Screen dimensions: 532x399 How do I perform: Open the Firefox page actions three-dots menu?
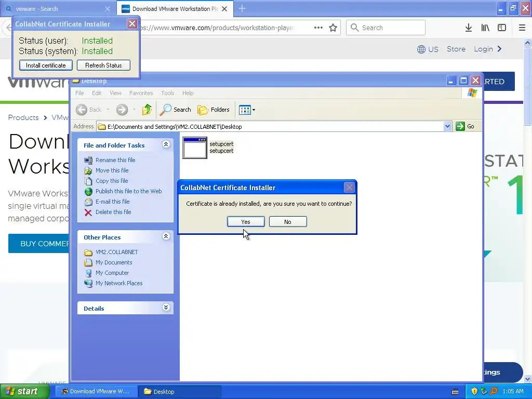(x=318, y=28)
